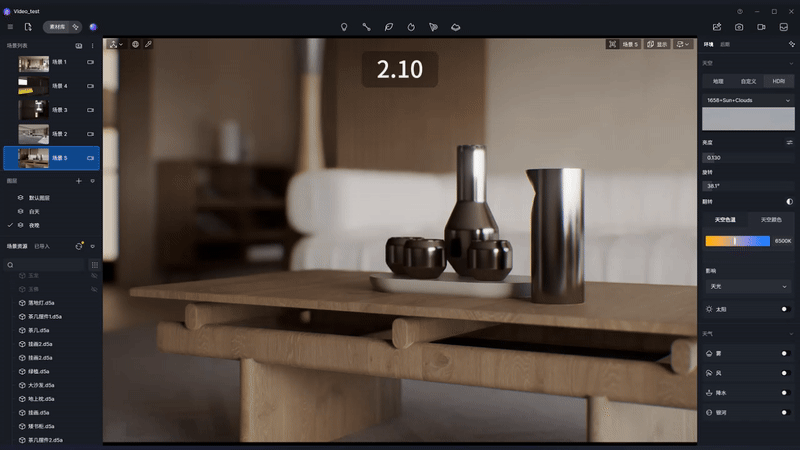This screenshot has height=450, width=800.
Task: Enable the 太阳 sun toggle
Action: (785, 310)
